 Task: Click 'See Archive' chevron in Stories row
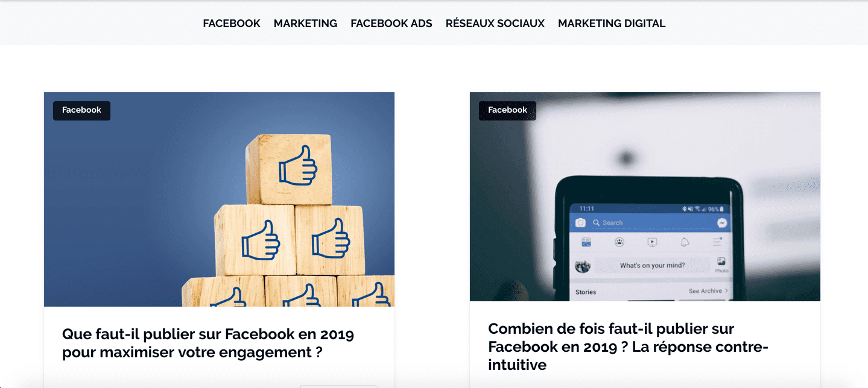pyautogui.click(x=726, y=291)
